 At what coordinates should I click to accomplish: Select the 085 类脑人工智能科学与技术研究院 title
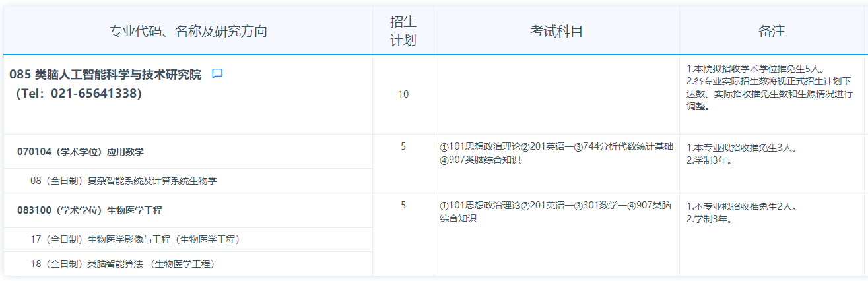(x=106, y=75)
